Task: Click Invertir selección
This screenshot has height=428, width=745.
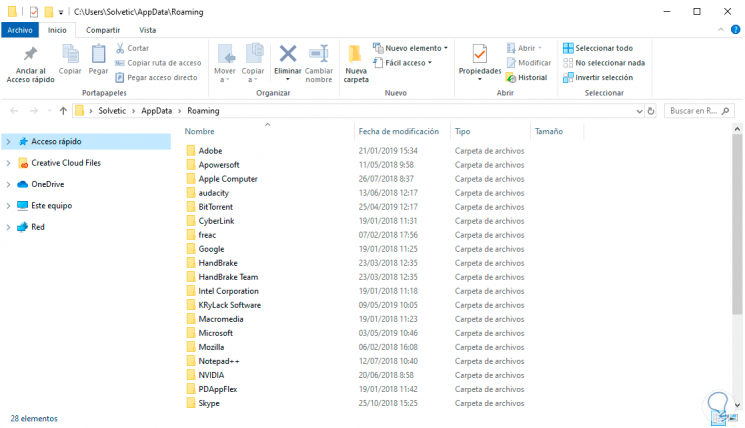Action: click(598, 77)
